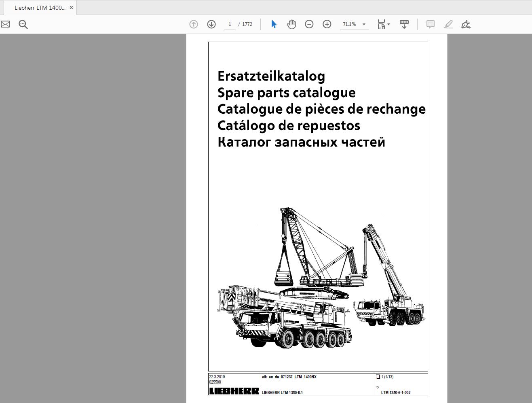Click the 'LTM 1350-6-1-002' footer code
532x403 pixels.
[396, 392]
